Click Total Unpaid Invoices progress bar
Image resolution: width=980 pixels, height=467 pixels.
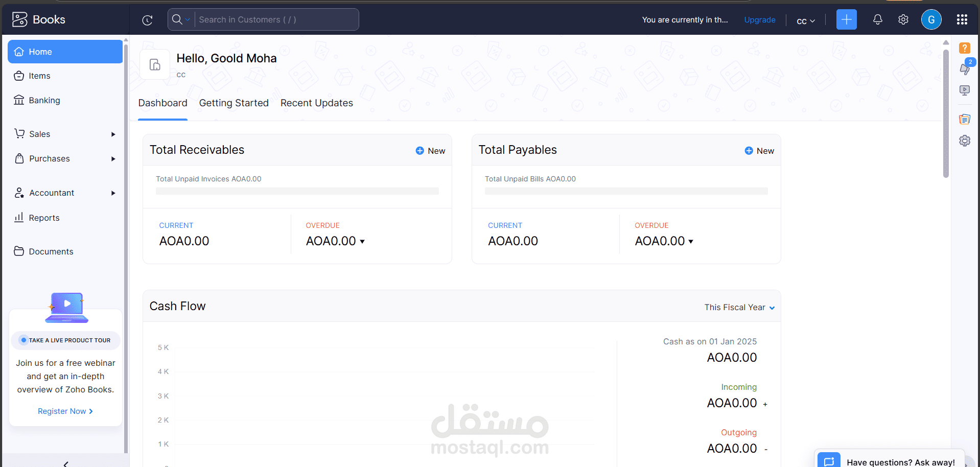point(297,191)
